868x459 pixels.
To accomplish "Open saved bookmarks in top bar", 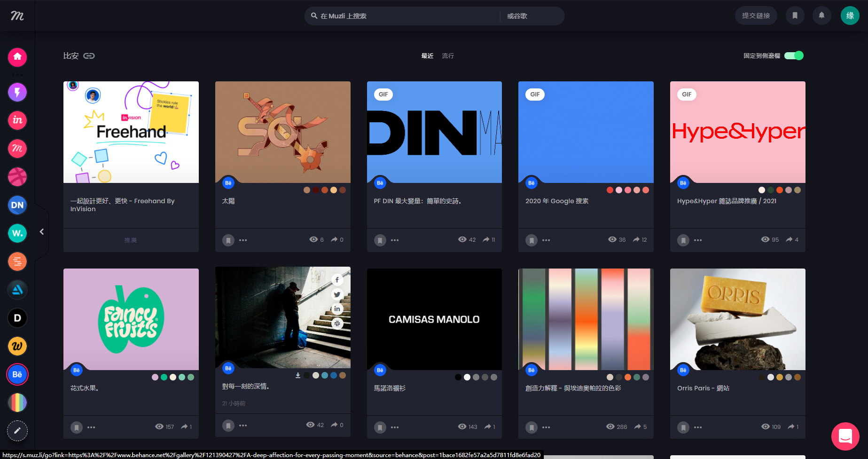I will point(795,16).
